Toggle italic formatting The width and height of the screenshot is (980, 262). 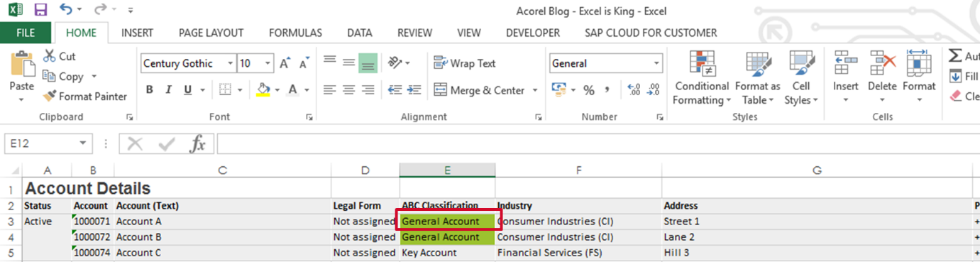168,89
